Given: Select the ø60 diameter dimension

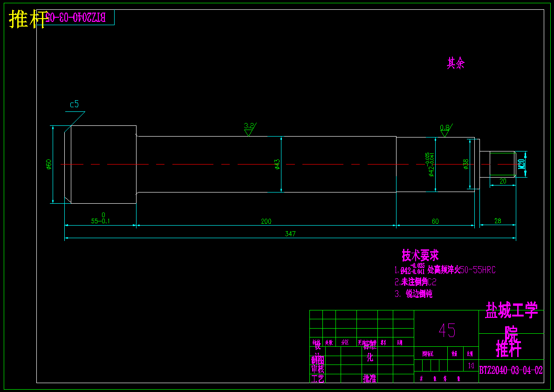Looking at the screenshot, I should (x=49, y=165).
